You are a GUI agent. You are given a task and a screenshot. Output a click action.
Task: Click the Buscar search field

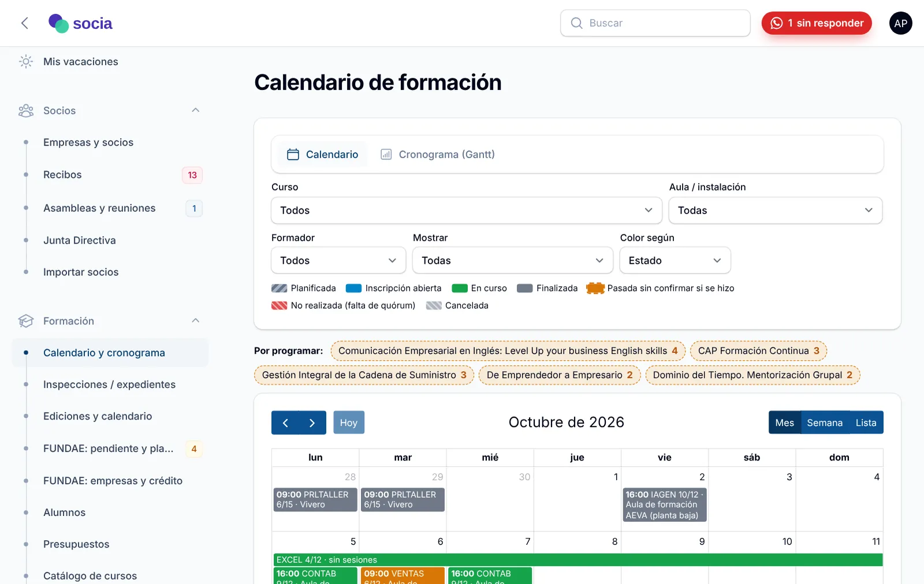tap(655, 23)
